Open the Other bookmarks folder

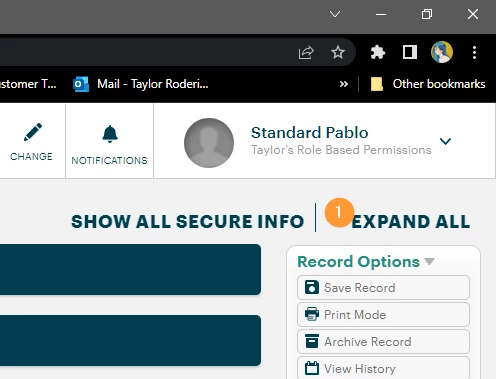point(428,84)
